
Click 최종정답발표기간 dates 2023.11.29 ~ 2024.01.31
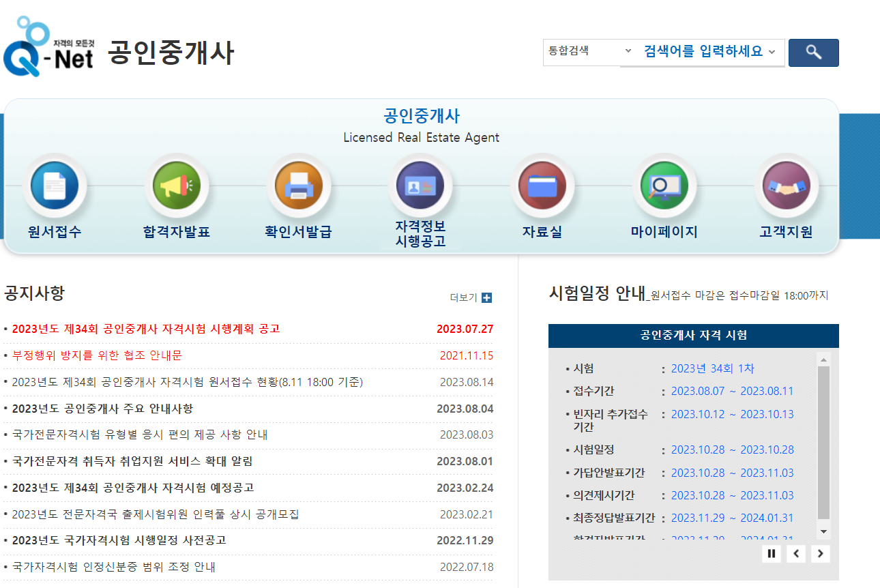pos(733,518)
